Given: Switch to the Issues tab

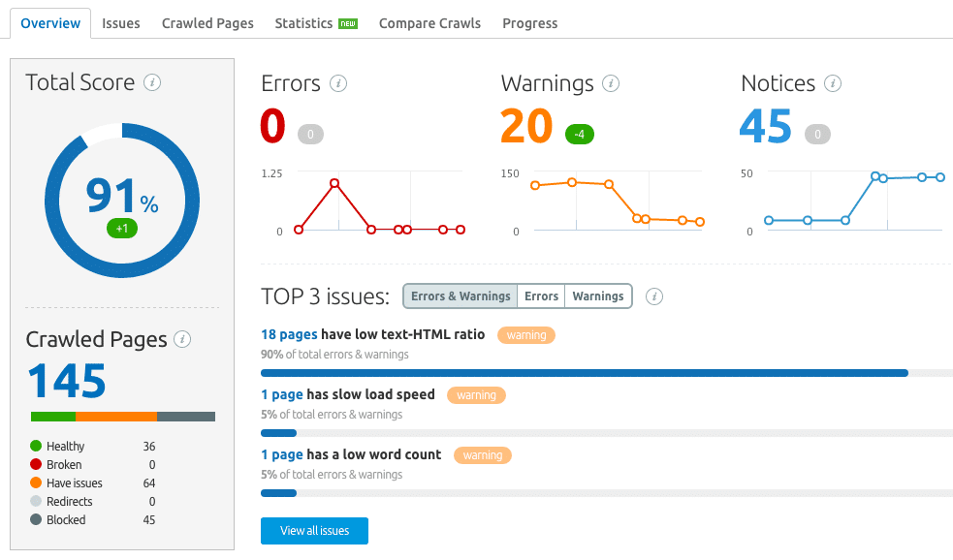Looking at the screenshot, I should pyautogui.click(x=121, y=23).
